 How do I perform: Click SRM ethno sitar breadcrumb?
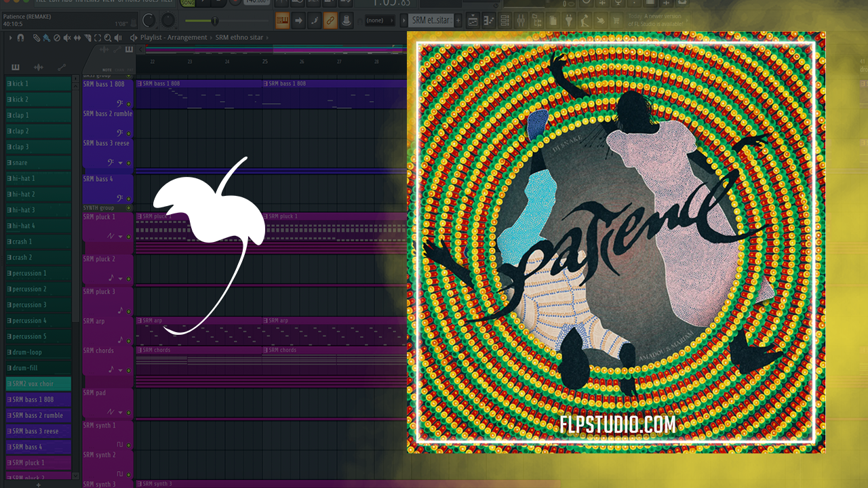click(239, 37)
